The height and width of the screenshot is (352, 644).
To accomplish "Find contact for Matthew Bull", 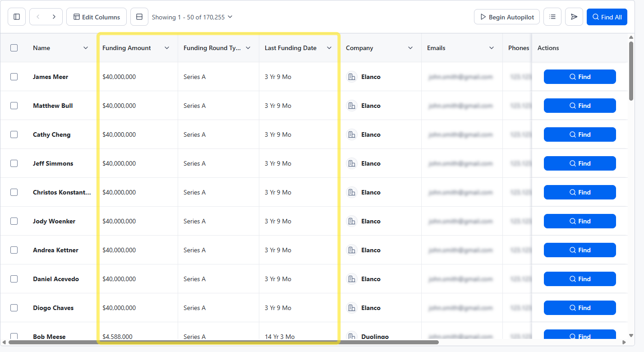I will tap(580, 106).
